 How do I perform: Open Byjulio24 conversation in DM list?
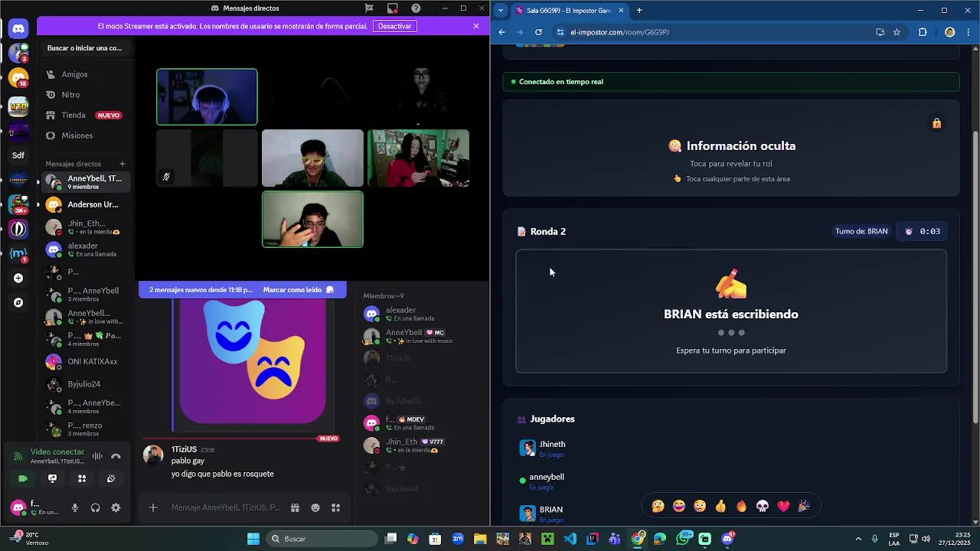84,384
